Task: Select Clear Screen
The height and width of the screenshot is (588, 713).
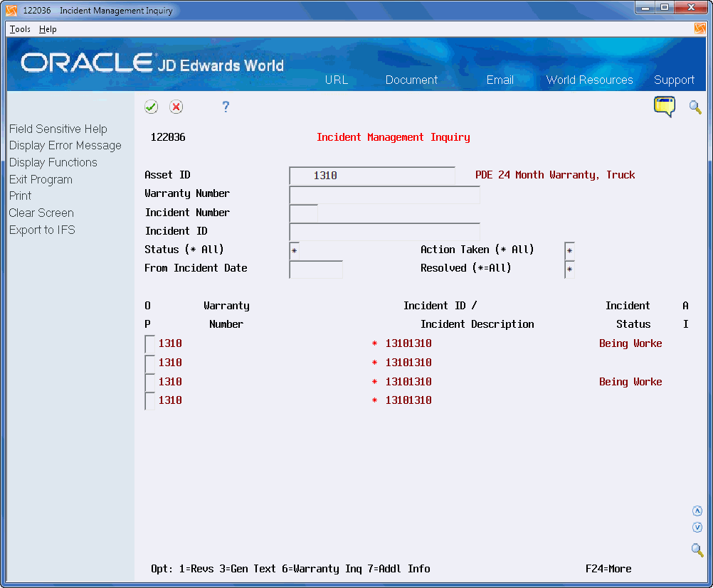Action: (41, 213)
